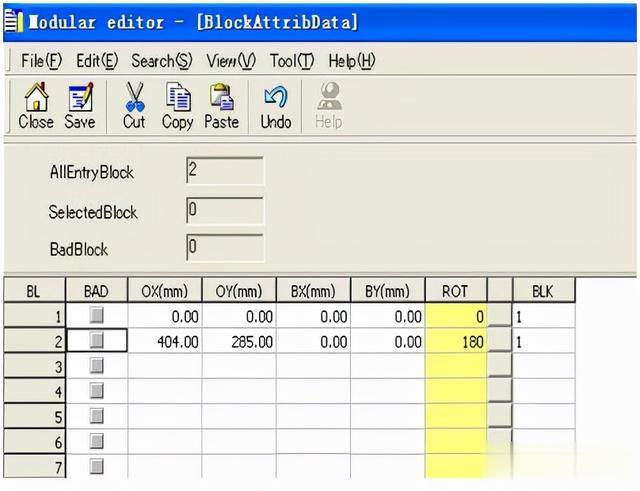This screenshot has width=640, height=491.
Task: Open the File(F) menu
Action: click(41, 61)
